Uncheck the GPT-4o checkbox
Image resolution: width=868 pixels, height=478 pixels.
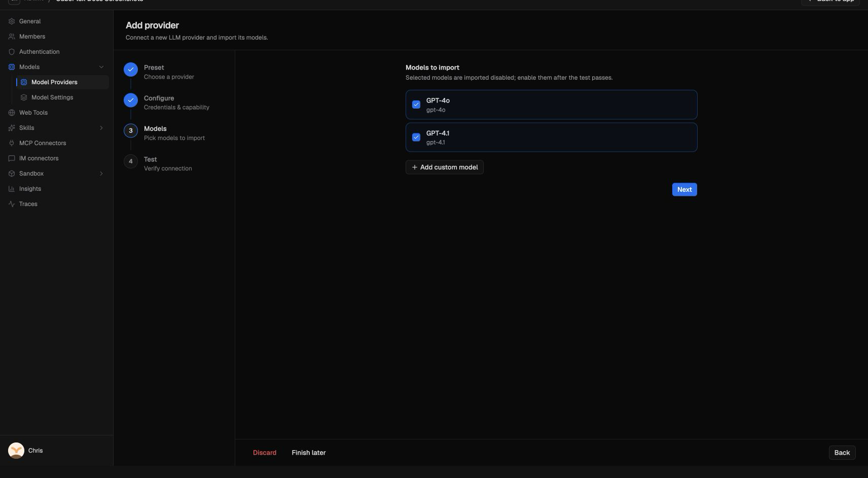[416, 105]
